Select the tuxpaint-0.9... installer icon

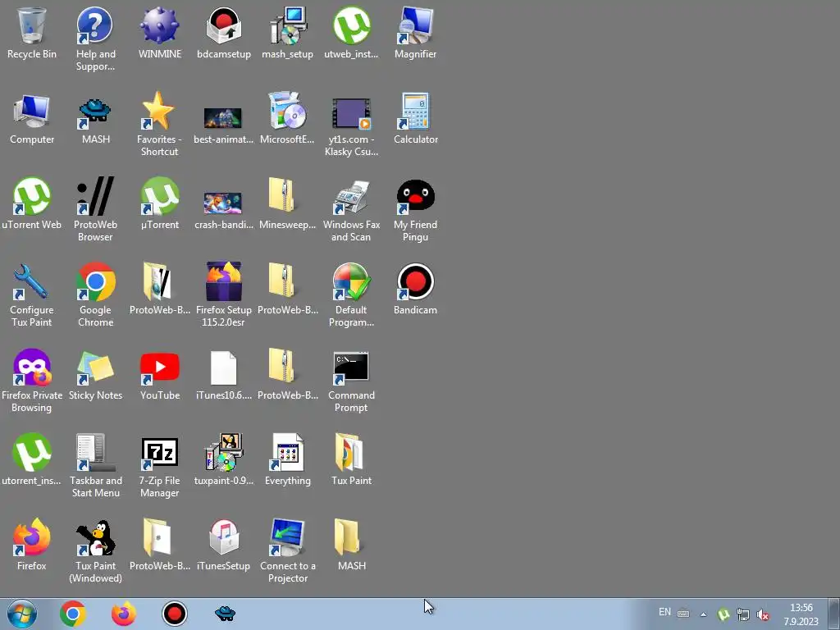[224, 452]
